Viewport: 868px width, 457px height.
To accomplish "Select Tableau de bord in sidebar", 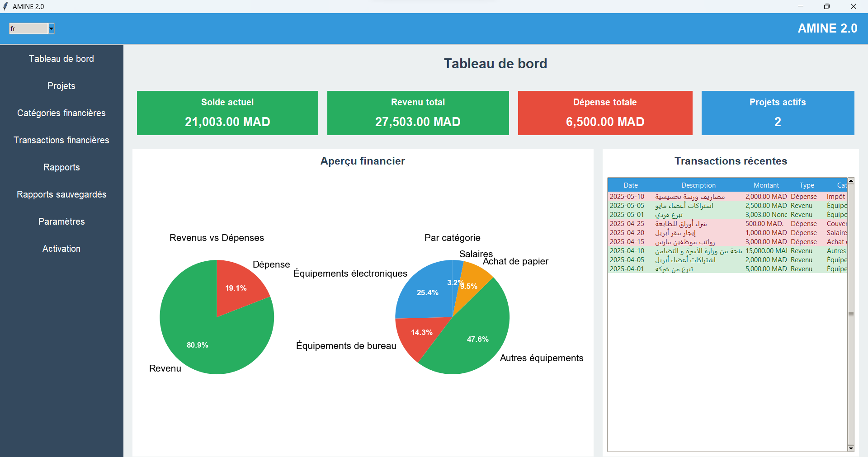I will pos(61,59).
